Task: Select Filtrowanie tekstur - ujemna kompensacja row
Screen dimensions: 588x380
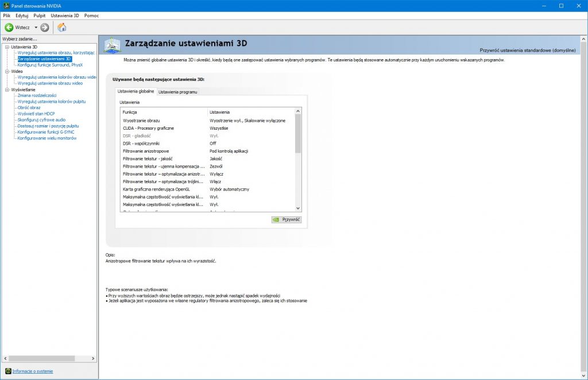Action: pos(207,166)
